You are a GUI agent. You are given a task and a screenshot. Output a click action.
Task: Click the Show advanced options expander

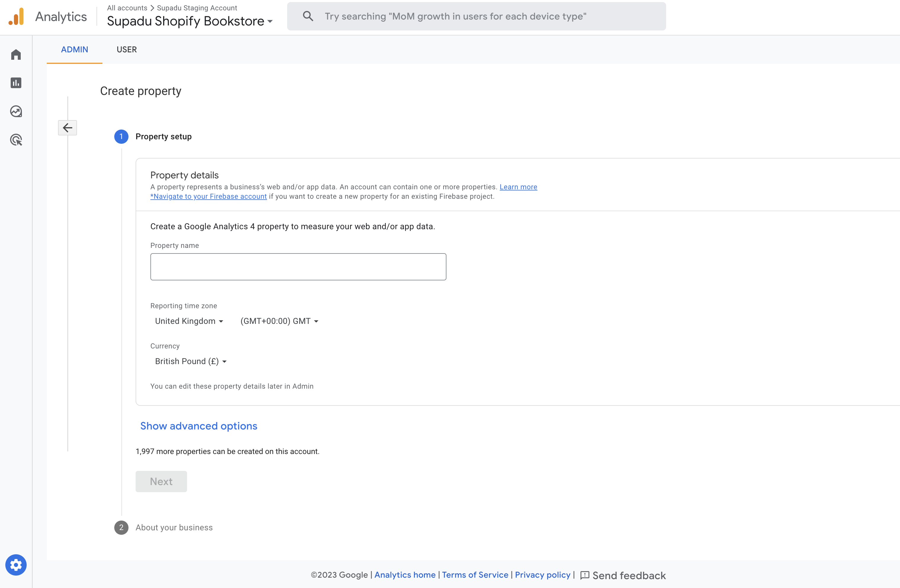199,426
